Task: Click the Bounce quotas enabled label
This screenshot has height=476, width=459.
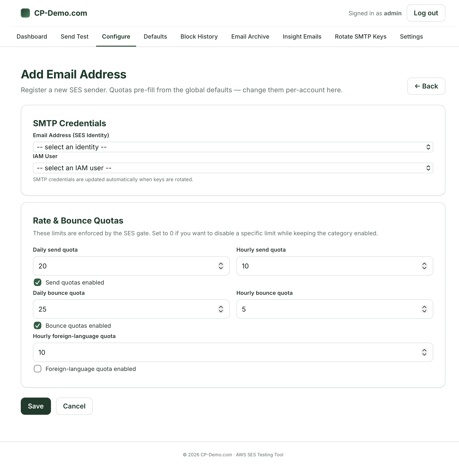Action: (78, 326)
